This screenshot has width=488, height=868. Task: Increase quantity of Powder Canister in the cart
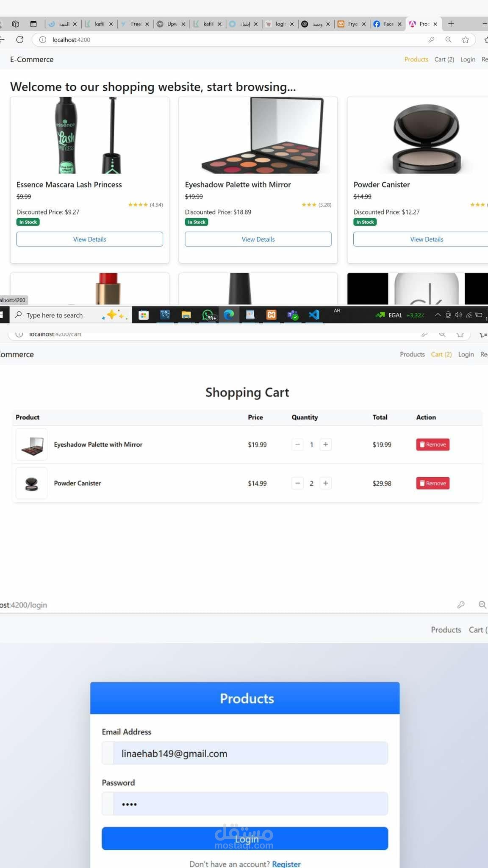[x=326, y=483]
